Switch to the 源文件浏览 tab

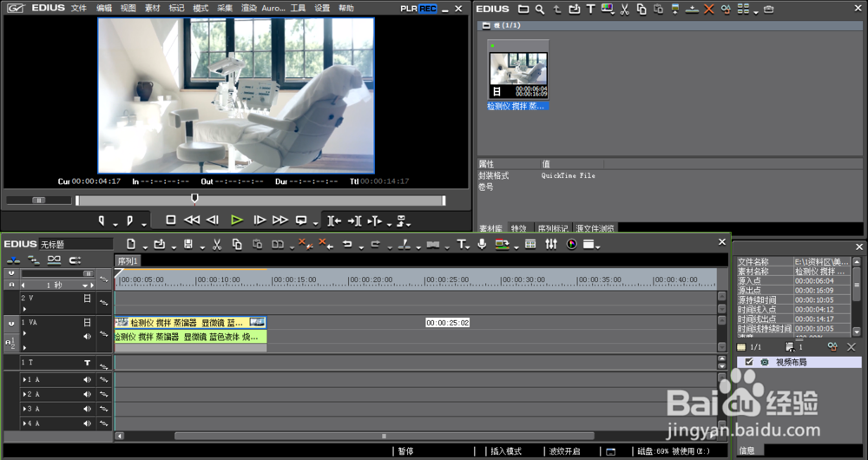[595, 228]
